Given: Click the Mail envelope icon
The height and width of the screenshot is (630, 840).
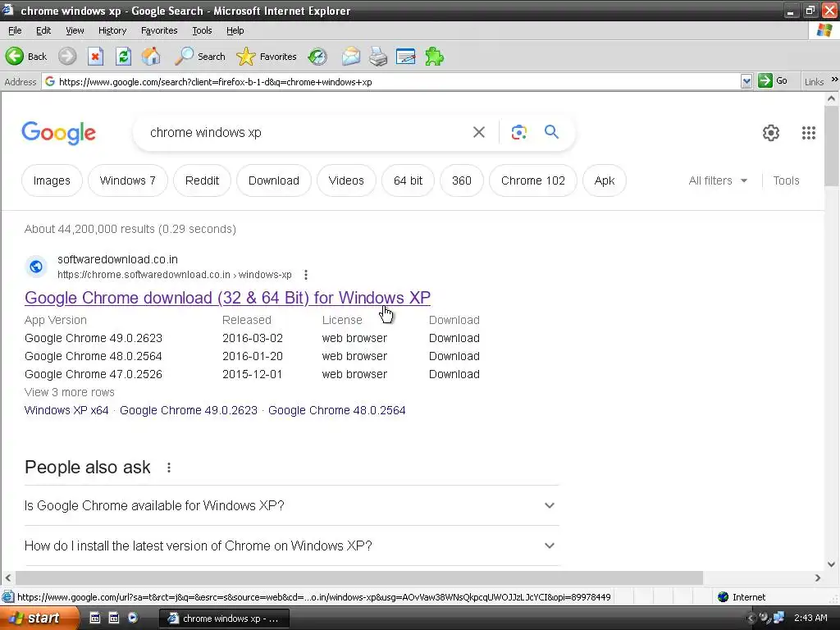Looking at the screenshot, I should (351, 57).
